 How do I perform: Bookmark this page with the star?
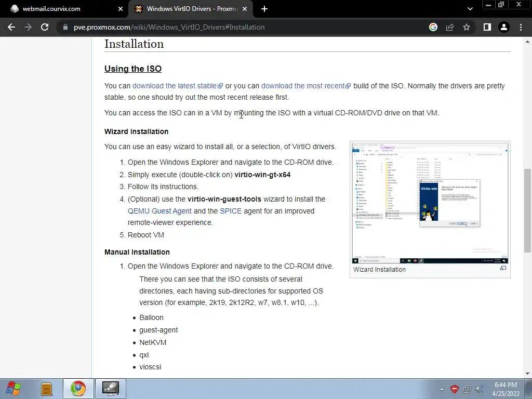tap(467, 27)
